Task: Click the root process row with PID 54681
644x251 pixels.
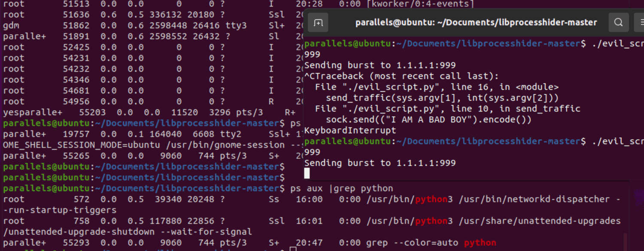Action: pyautogui.click(x=152, y=91)
